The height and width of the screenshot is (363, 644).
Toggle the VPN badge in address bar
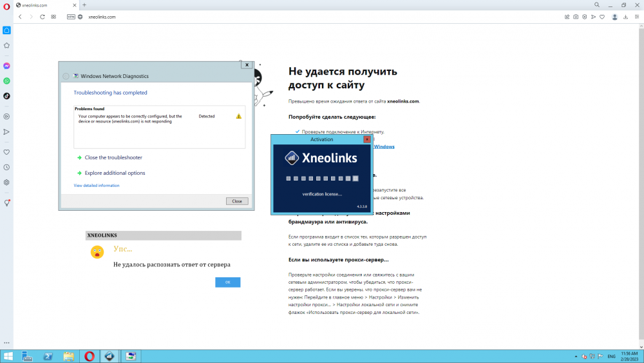pos(71,17)
